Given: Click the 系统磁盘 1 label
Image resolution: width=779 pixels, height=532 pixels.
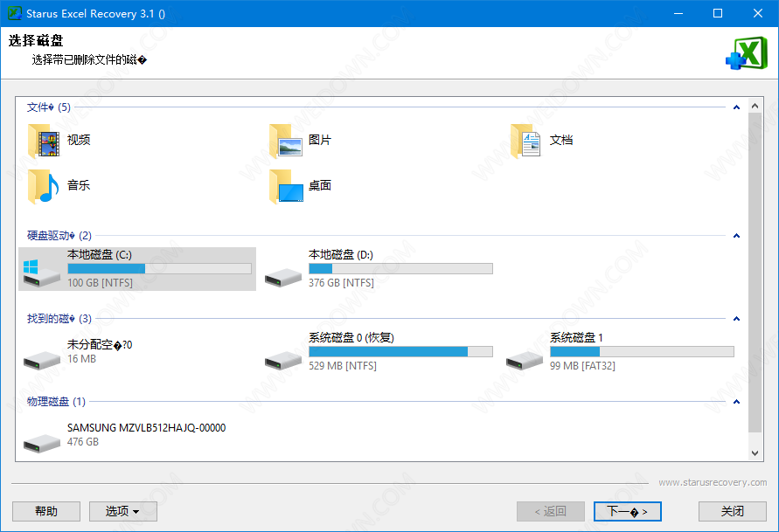Looking at the screenshot, I should (x=576, y=338).
